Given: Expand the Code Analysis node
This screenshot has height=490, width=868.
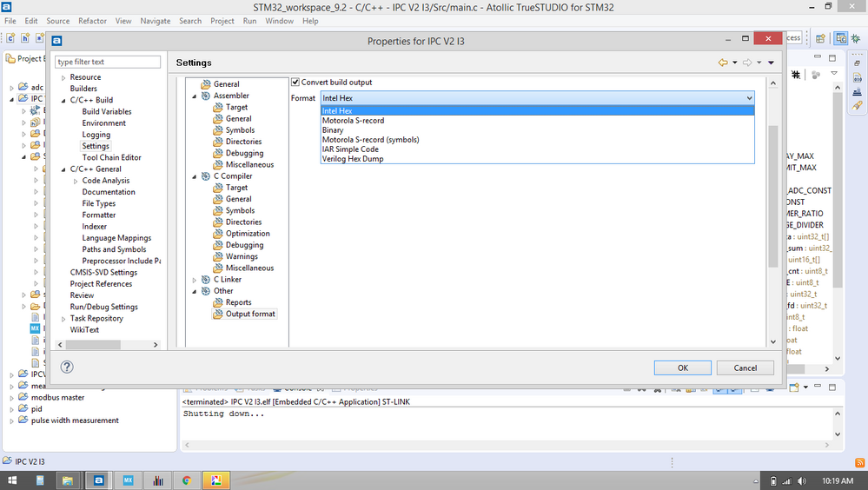Looking at the screenshot, I should 76,181.
